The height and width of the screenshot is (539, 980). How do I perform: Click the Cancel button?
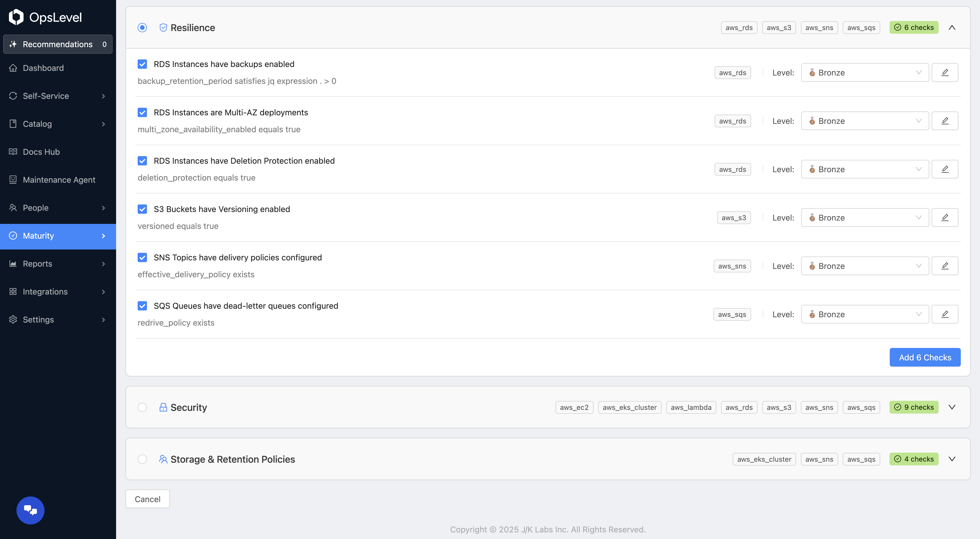pyautogui.click(x=148, y=499)
